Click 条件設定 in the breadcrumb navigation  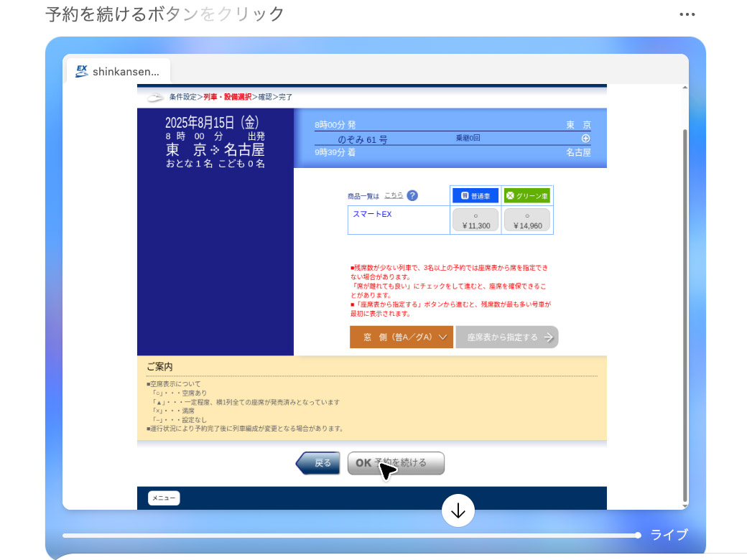(x=182, y=95)
